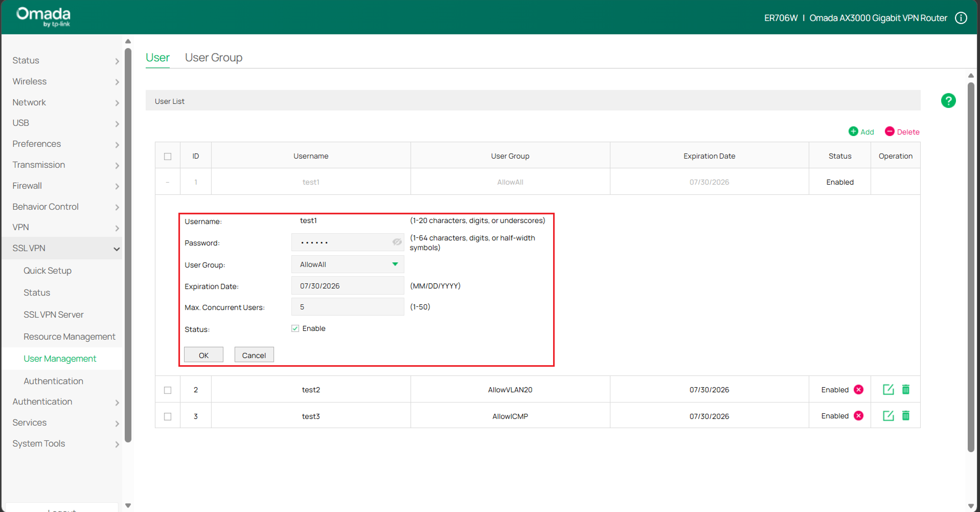
Task: Click the Expiration Date field
Action: [347, 286]
